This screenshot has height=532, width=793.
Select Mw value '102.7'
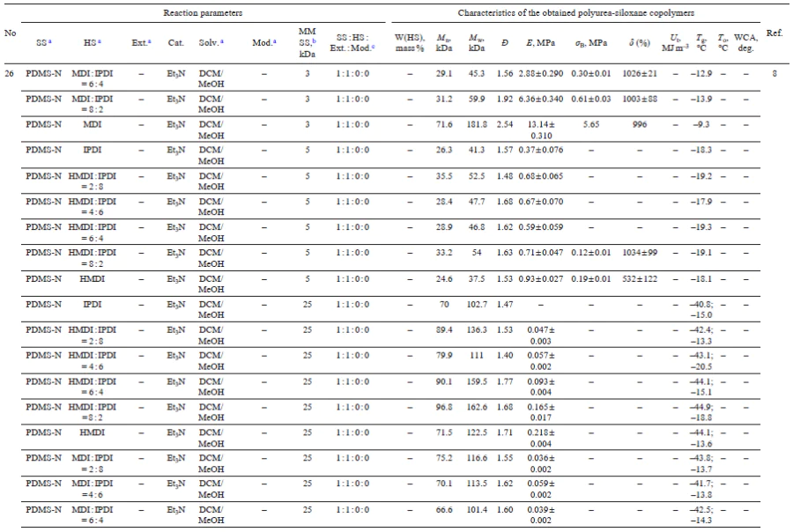click(477, 305)
